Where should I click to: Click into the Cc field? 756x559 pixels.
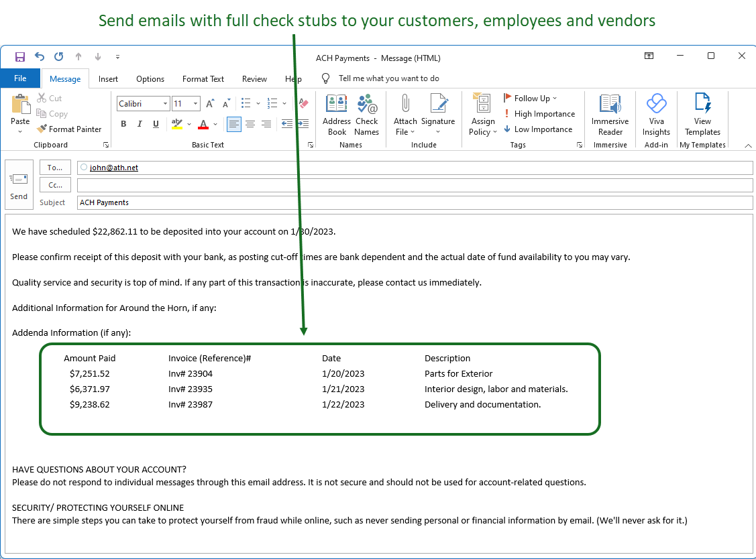(415, 185)
